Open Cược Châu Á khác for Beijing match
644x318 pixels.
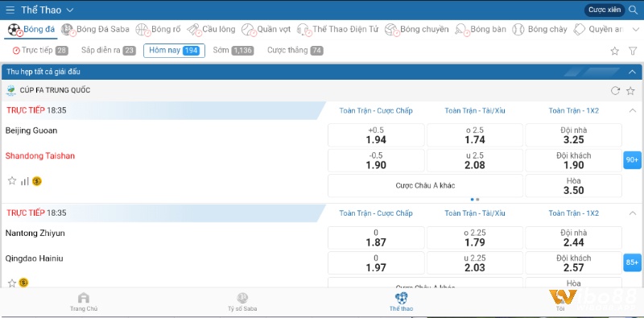point(425,186)
